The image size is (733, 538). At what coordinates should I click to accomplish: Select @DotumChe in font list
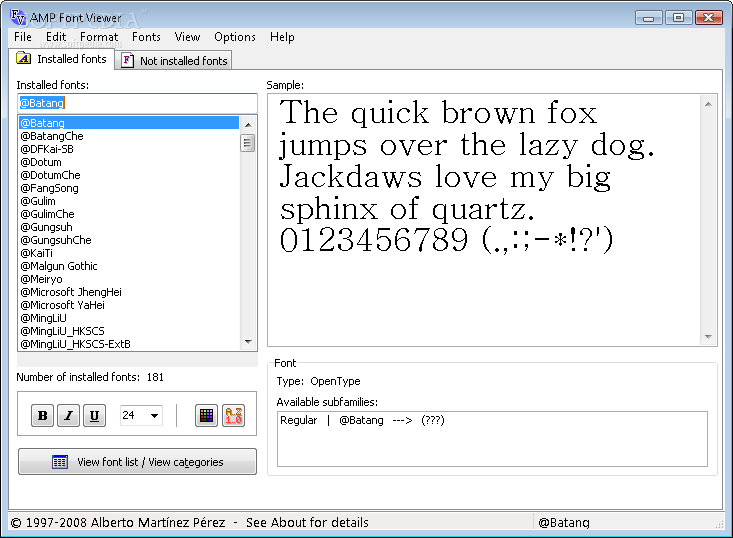click(x=129, y=175)
